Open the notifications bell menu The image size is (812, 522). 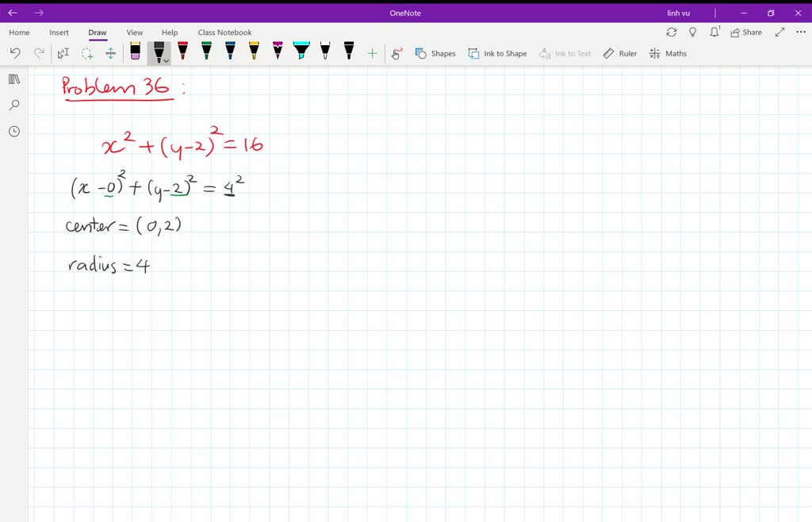(714, 32)
